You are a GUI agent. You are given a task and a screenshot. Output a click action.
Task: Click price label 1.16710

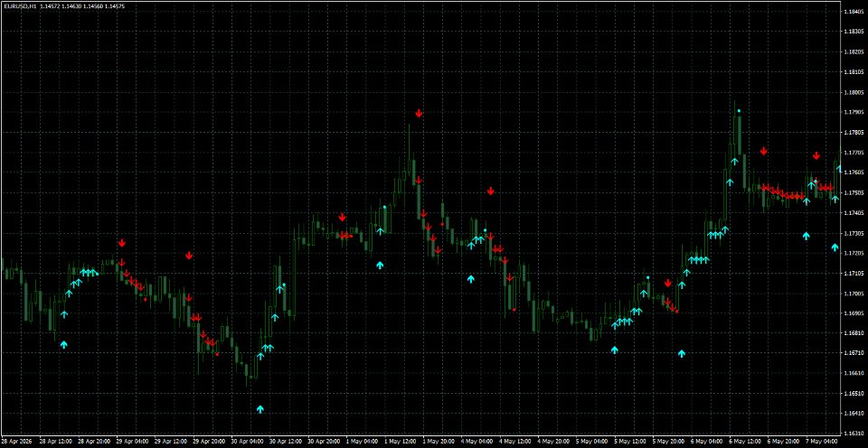pos(853,353)
